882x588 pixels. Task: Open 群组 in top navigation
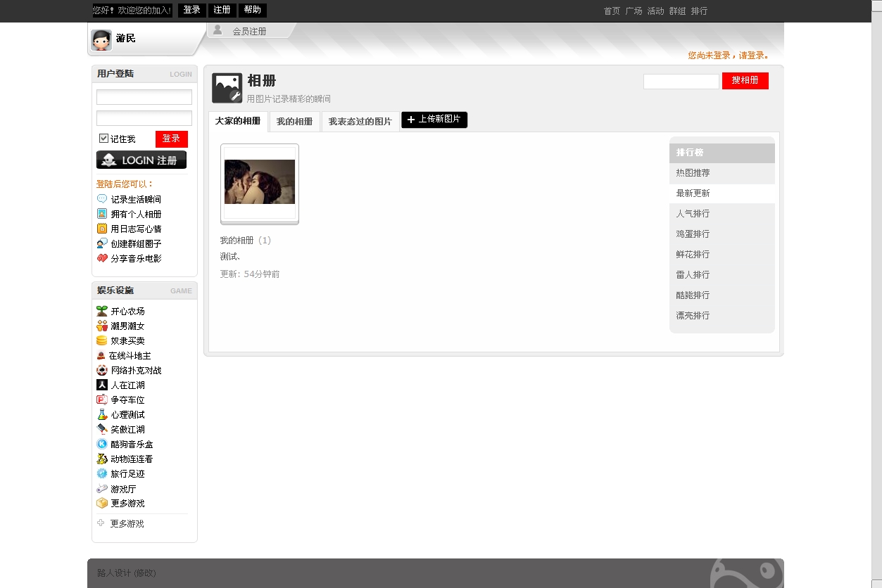pyautogui.click(x=677, y=11)
